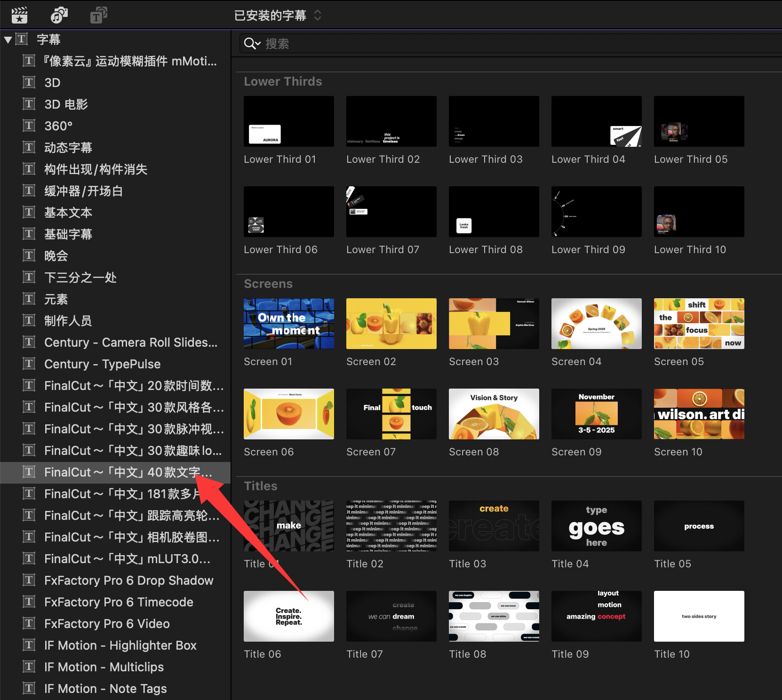Select FxFactory Pro 6 Drop Shadow category

128,580
